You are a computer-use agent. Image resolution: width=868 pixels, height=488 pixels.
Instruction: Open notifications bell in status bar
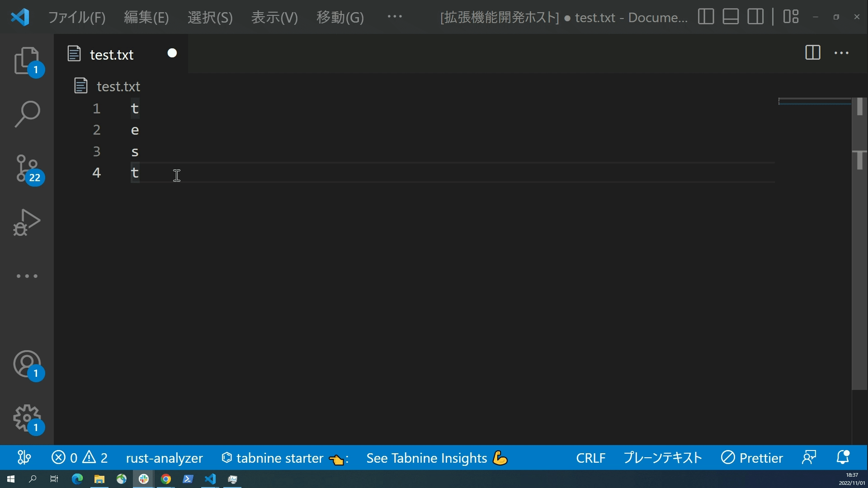click(x=843, y=458)
